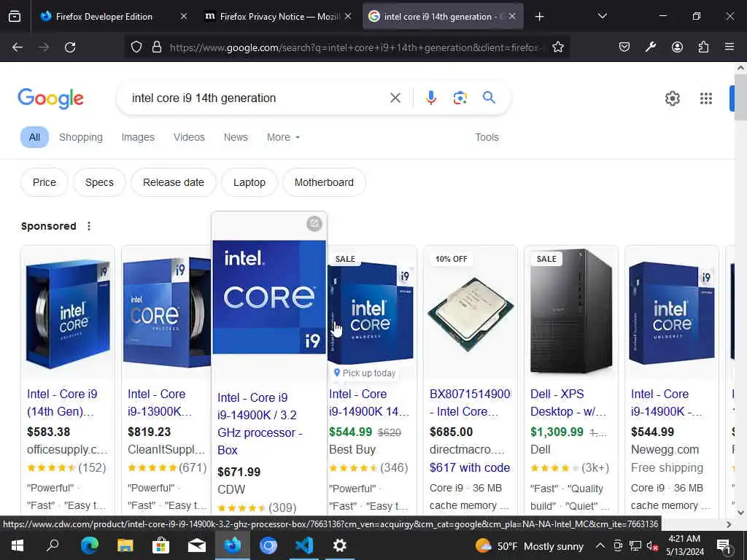Search by image with Google Lens
The width and height of the screenshot is (747, 560).
(460, 98)
